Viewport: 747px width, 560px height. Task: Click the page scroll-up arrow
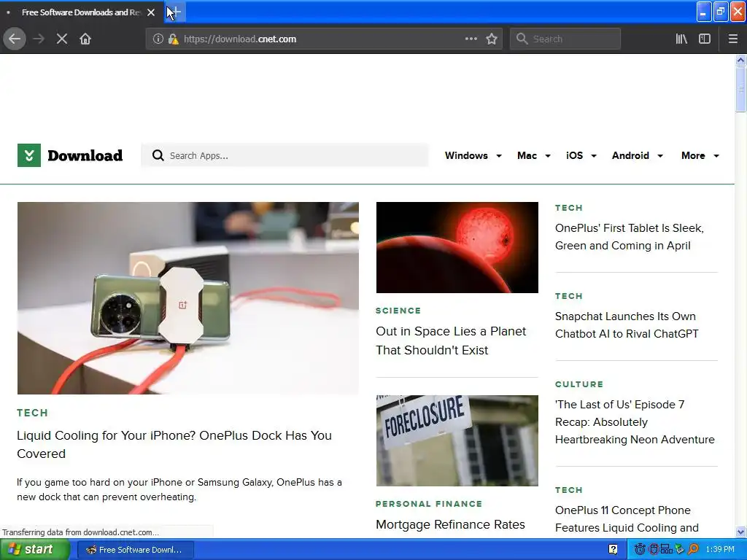pos(740,60)
